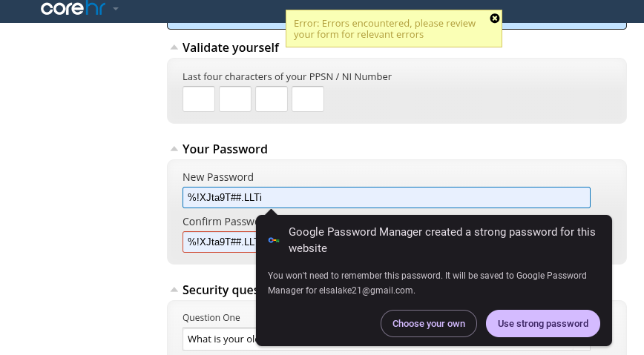Click third PPSN character box

pyautogui.click(x=272, y=99)
